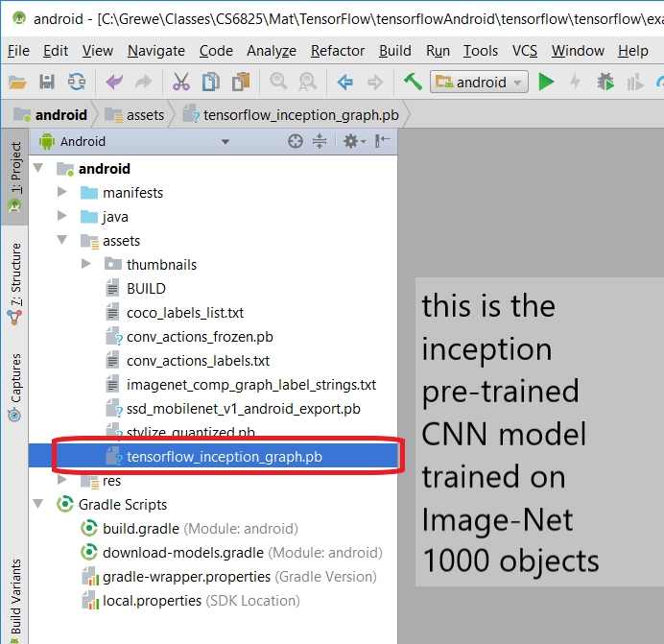Viewport: 664px width, 644px height.
Task: Open the Build Variants side tab
Action: (15, 595)
